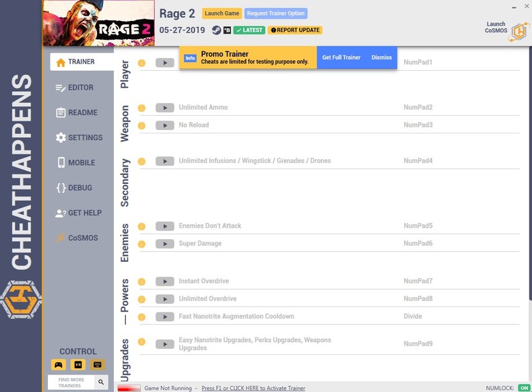Toggle Unlimited Infusions / Wingstick cheat
Screen dimensions: 532x392
coord(165,161)
